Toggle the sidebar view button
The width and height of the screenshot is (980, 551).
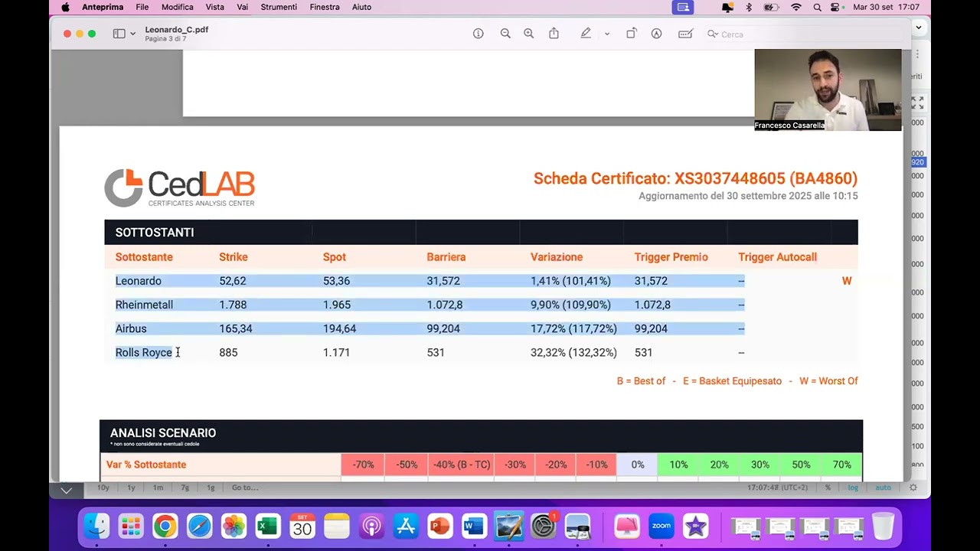(x=119, y=34)
